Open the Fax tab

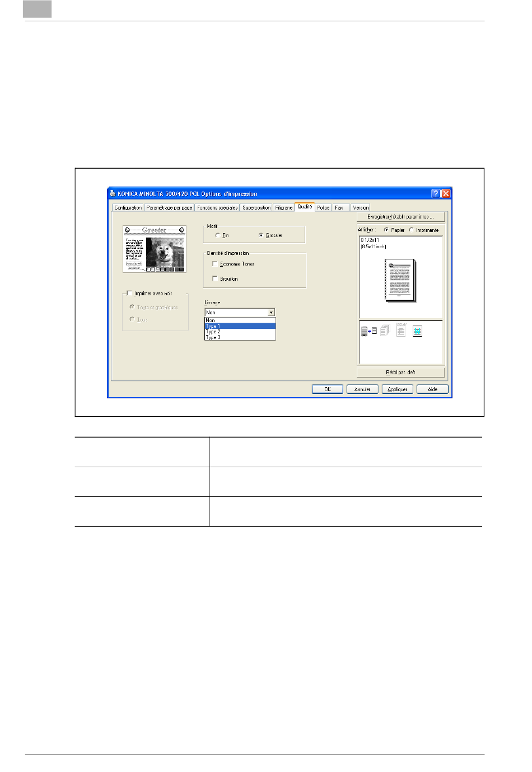coord(341,207)
